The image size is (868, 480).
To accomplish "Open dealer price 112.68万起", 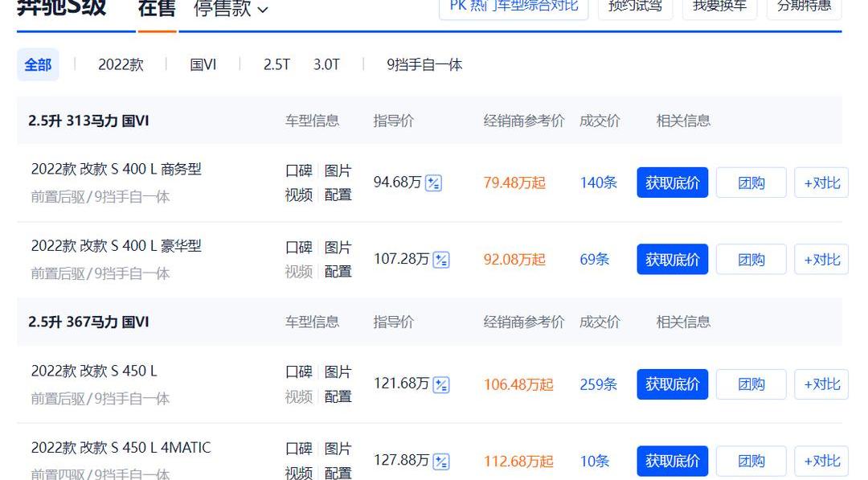I will pos(518,462).
